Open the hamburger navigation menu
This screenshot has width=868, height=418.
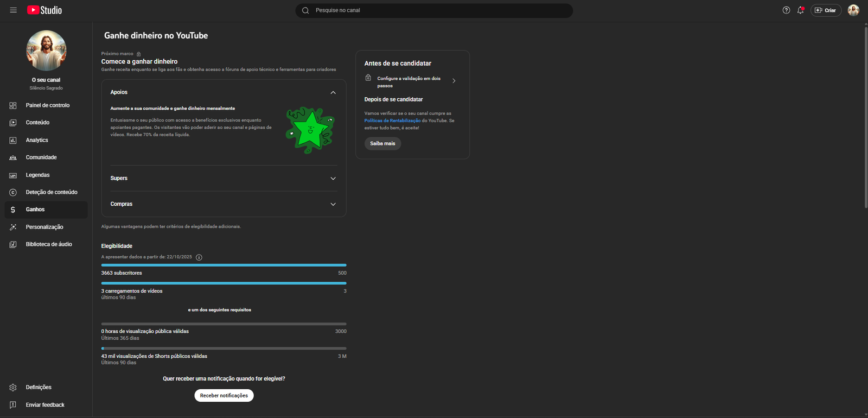click(x=13, y=10)
